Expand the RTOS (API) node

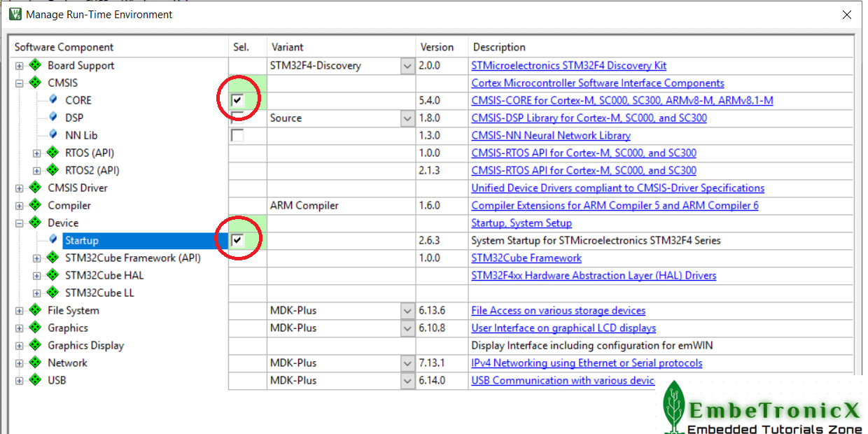37,153
